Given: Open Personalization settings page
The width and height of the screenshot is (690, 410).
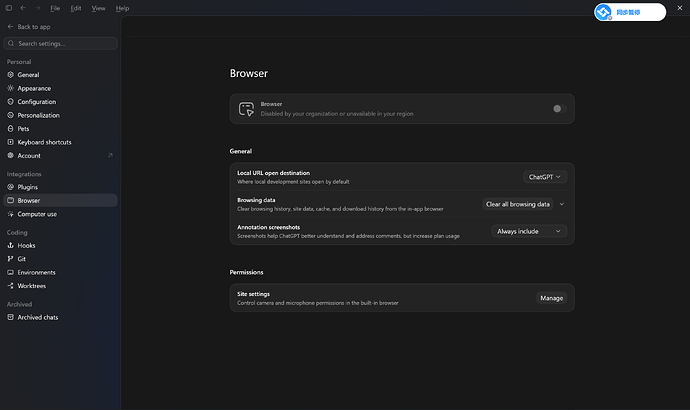Looking at the screenshot, I should coord(60,115).
